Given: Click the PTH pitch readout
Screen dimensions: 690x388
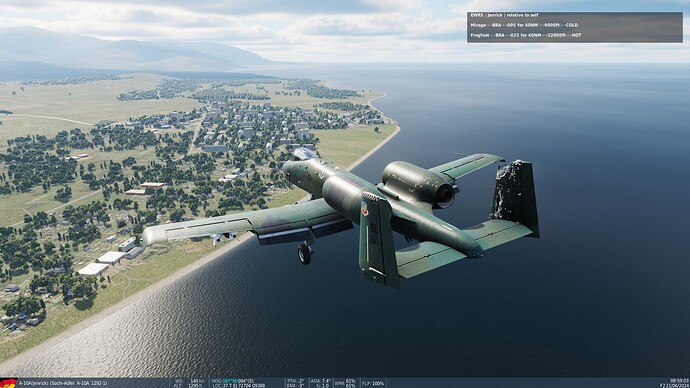Looking at the screenshot, I should click(295, 381).
